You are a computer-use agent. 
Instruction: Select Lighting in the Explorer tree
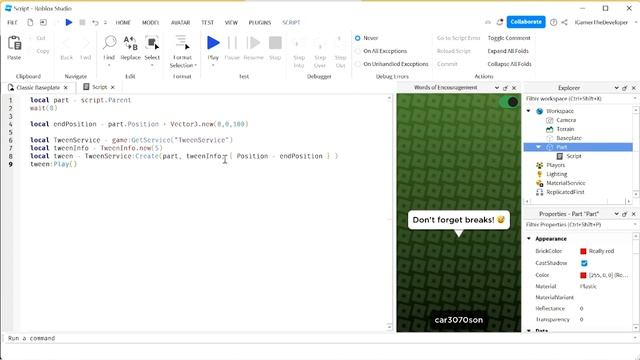(557, 174)
